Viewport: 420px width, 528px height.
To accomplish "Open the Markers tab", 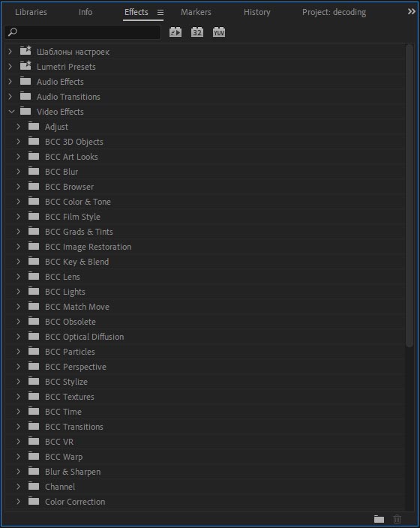I will (x=196, y=12).
